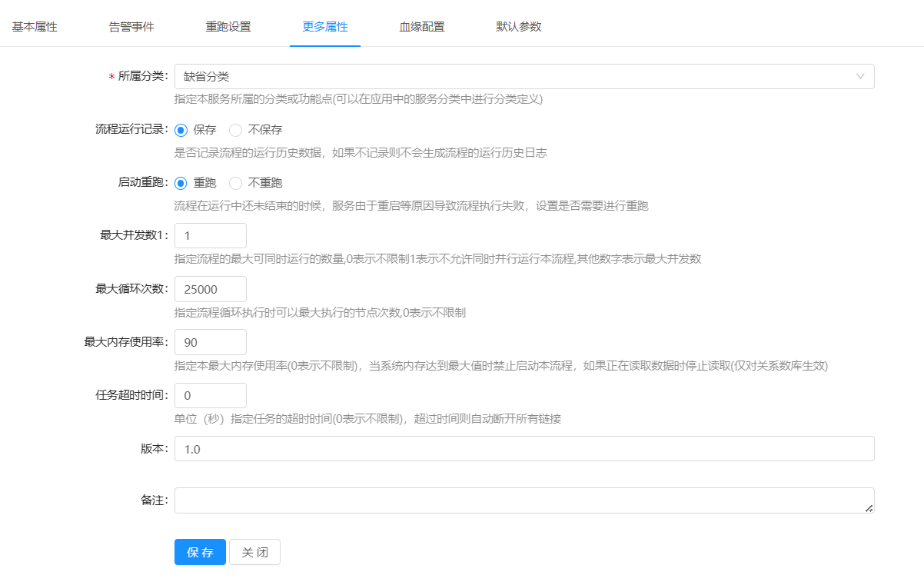Viewport: 924px width, 585px height.
Task: Click help text 单位（秒）指定任务的超时时间
Action: point(367,419)
